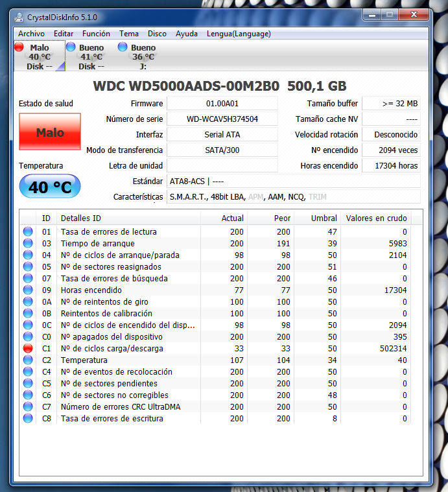The height and width of the screenshot is (492, 448).
Task: Expand the Disco menu
Action: point(157,34)
